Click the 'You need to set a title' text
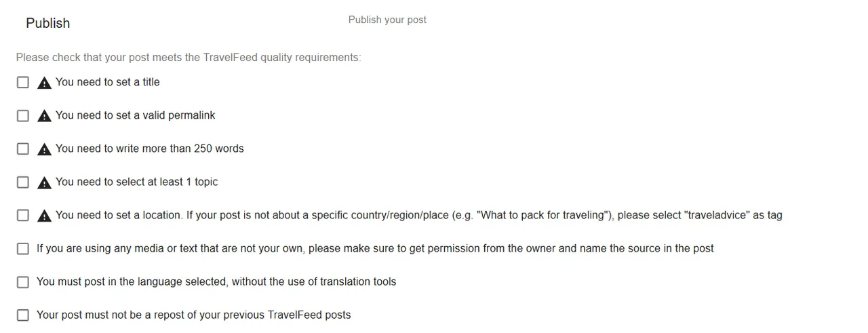Image resolution: width=868 pixels, height=333 pixels. [x=107, y=82]
